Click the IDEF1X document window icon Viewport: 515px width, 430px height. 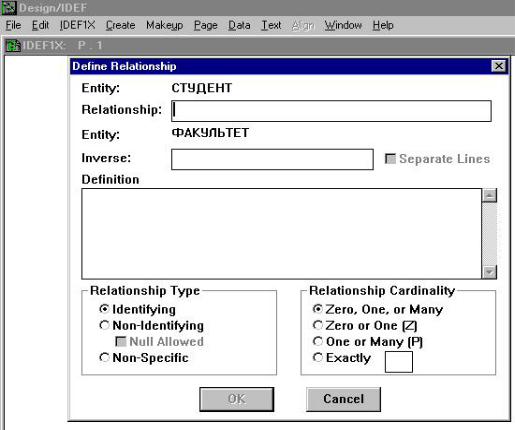(x=13, y=45)
